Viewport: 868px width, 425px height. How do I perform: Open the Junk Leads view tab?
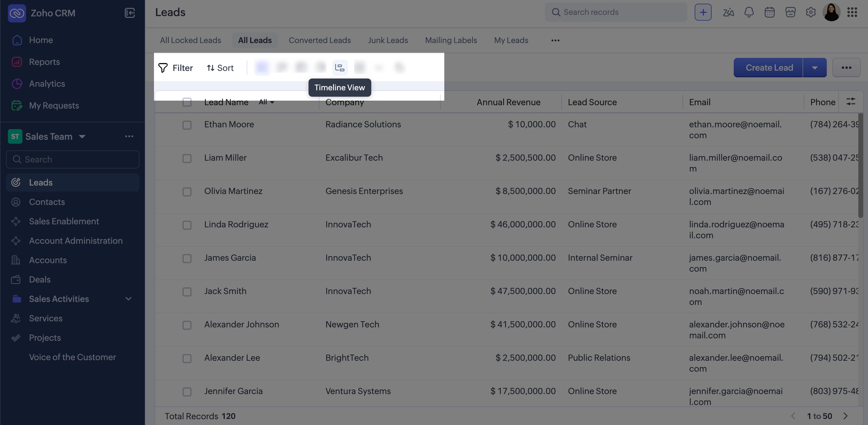[388, 40]
